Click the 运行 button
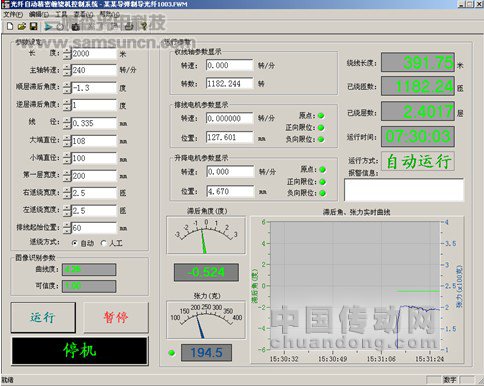 click(x=43, y=317)
